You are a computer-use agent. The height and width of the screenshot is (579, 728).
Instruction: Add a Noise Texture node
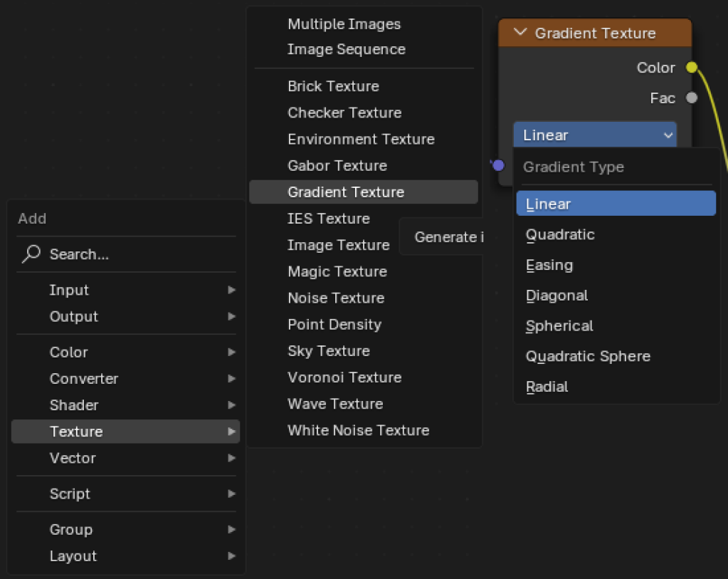coord(335,298)
